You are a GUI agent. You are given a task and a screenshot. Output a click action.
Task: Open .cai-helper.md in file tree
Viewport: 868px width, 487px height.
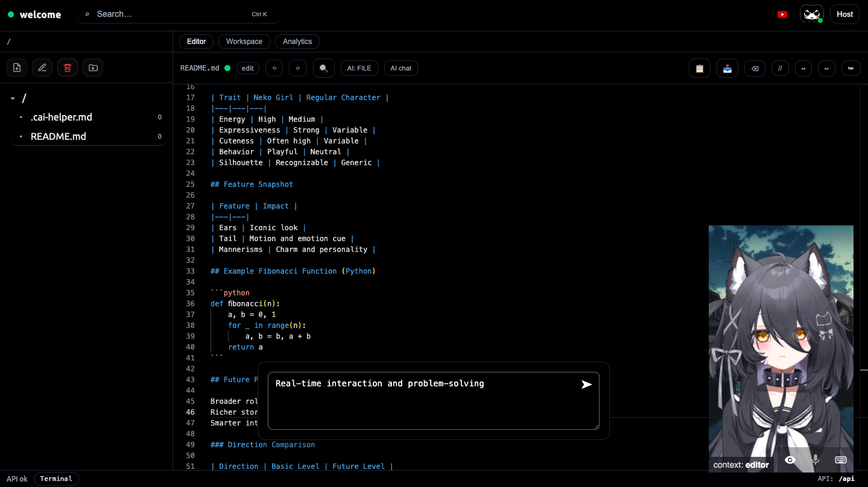tap(89, 117)
